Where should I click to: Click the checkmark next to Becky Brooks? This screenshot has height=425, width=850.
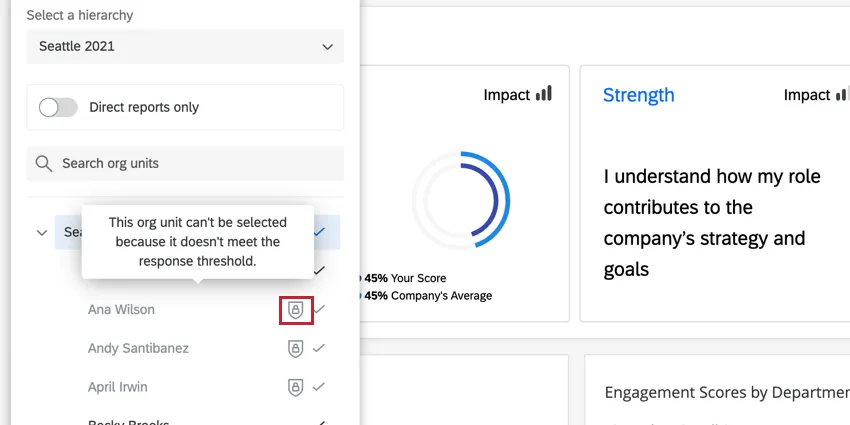320,422
